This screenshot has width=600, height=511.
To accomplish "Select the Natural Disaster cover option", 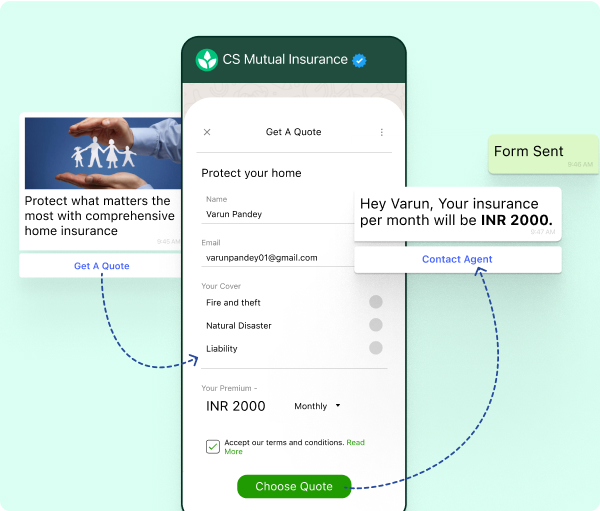I will coord(376,325).
